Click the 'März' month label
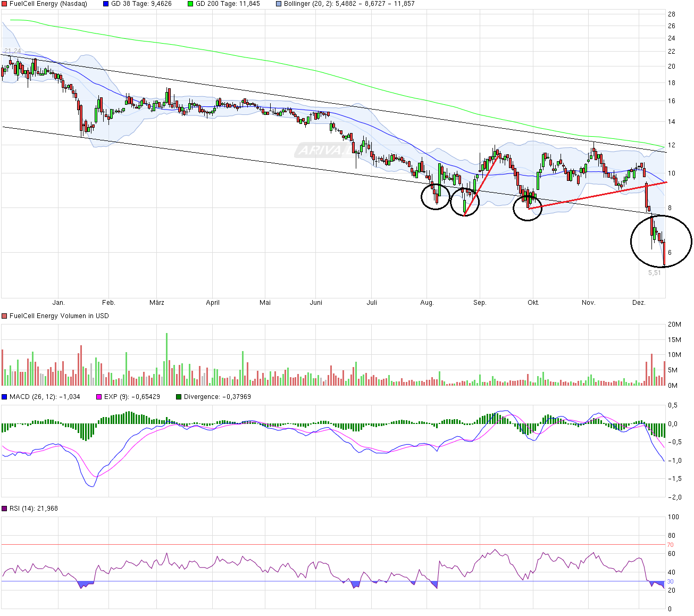The image size is (694, 616). (x=157, y=303)
